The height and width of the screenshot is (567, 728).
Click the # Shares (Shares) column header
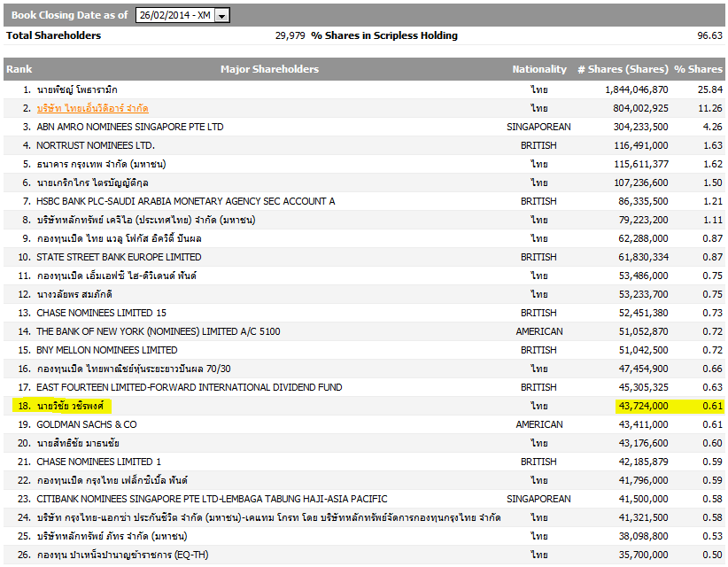pyautogui.click(x=622, y=69)
